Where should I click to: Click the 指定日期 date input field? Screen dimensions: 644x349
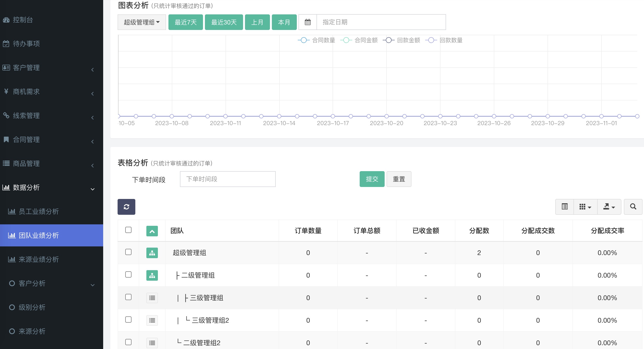coord(381,22)
